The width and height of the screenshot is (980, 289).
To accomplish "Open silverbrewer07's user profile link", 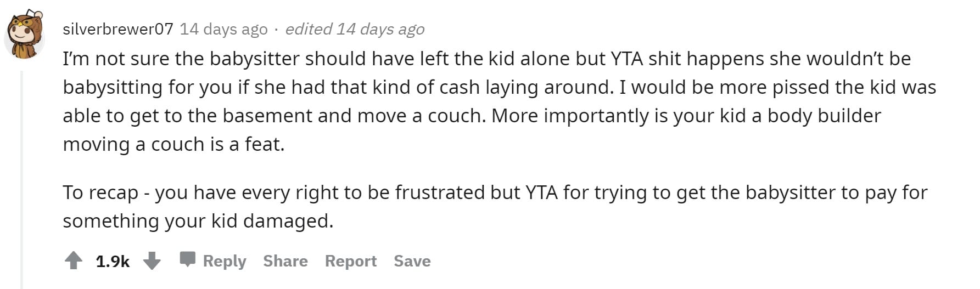I will pyautogui.click(x=118, y=29).
